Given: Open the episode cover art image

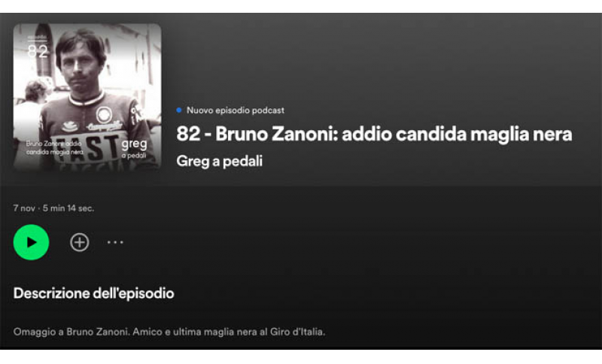Looking at the screenshot, I should tap(87, 97).
